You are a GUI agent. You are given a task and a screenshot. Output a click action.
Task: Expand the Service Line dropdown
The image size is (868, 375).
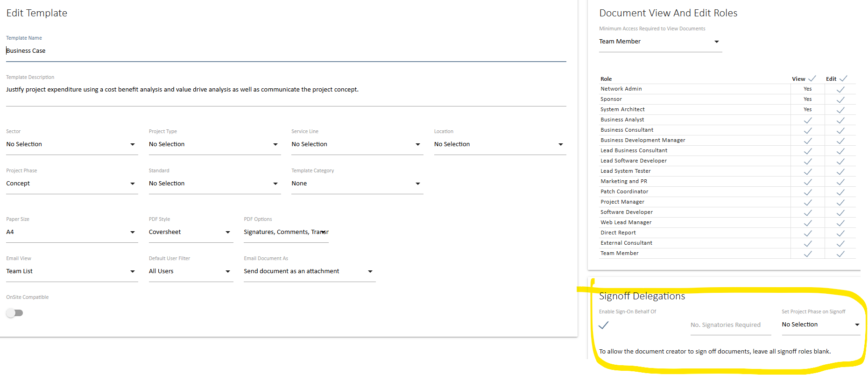357,144
